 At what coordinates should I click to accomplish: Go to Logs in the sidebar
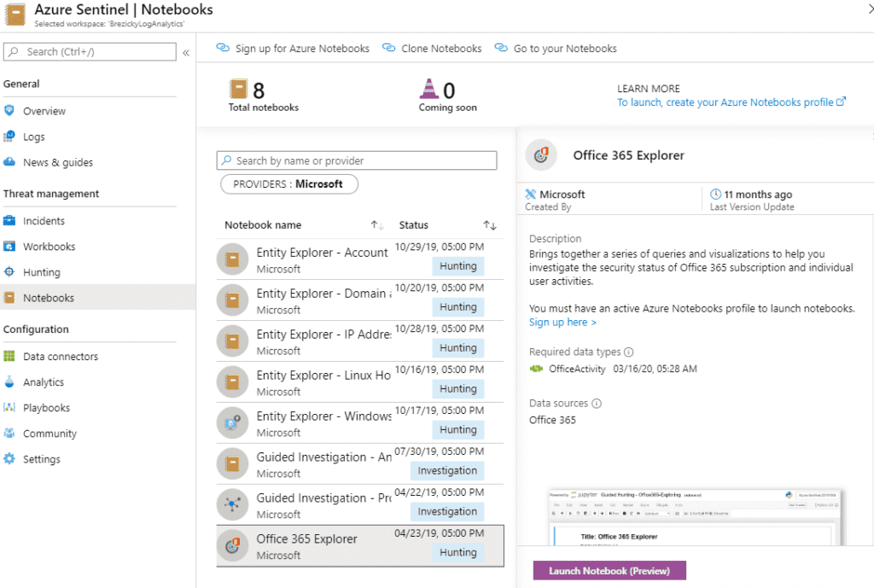pyautogui.click(x=34, y=137)
